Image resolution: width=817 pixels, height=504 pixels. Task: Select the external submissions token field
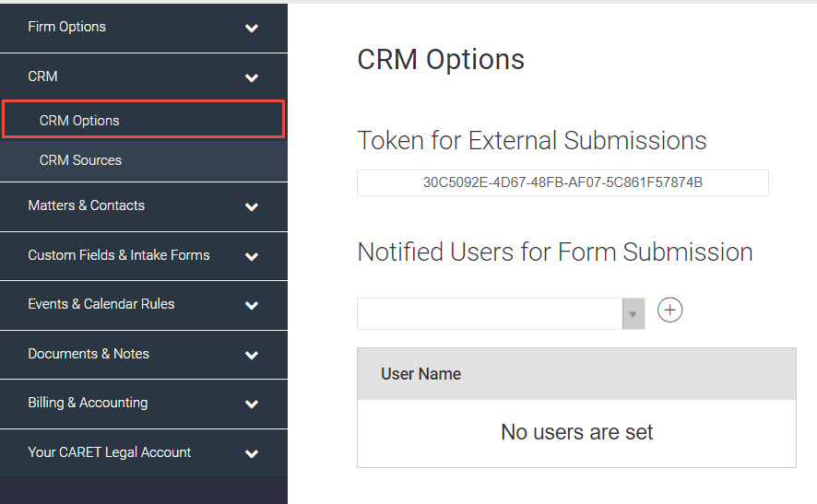coord(562,182)
